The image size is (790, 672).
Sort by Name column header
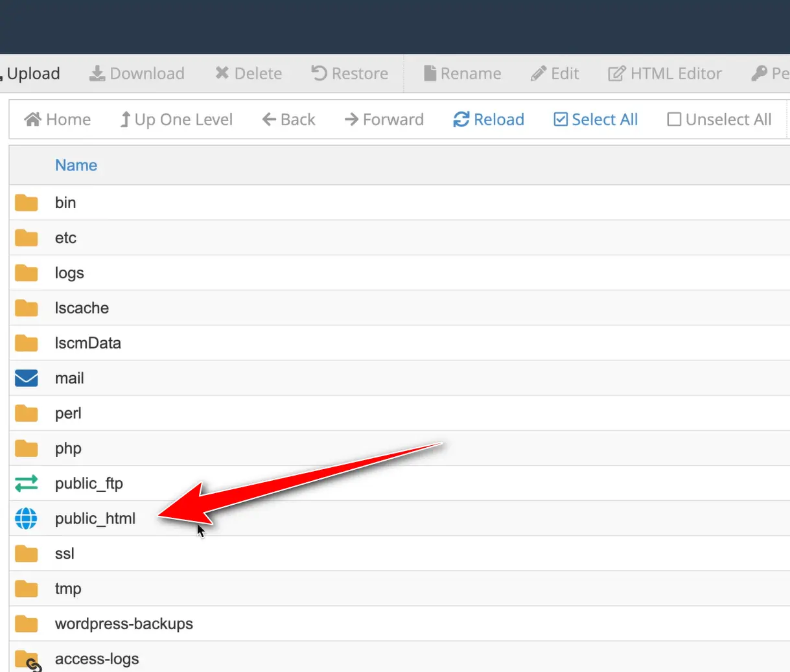tap(76, 166)
